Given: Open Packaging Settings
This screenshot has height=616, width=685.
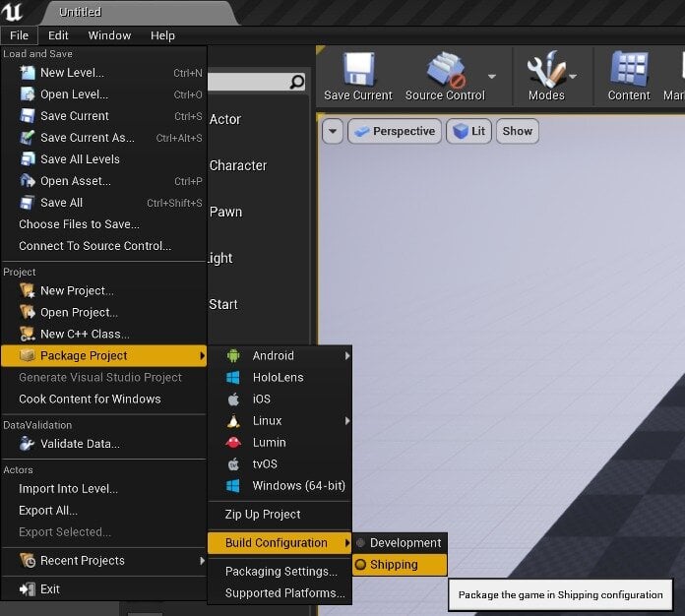Looking at the screenshot, I should 280,572.
